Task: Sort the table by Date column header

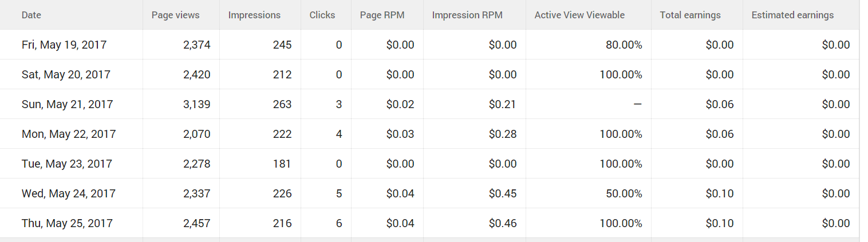Action: pyautogui.click(x=31, y=15)
